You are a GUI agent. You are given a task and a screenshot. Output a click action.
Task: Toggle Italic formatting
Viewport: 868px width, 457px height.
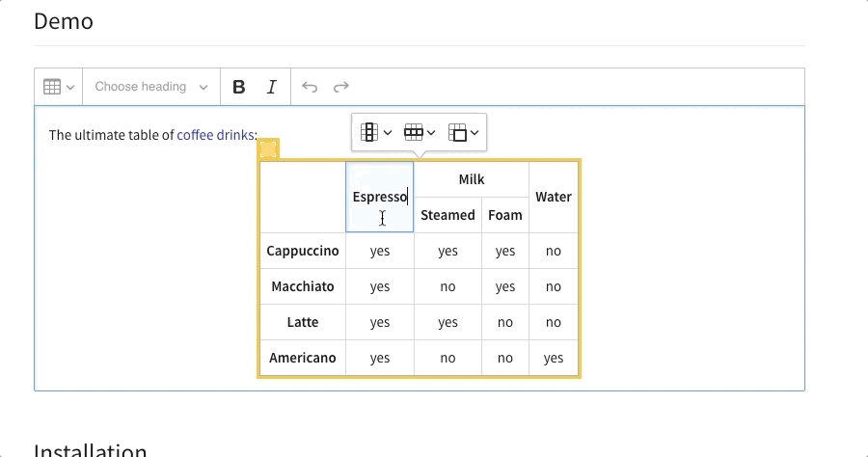coord(271,87)
